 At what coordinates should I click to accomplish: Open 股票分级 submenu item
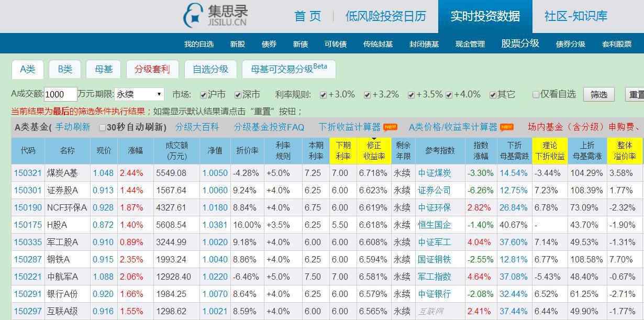pyautogui.click(x=520, y=43)
